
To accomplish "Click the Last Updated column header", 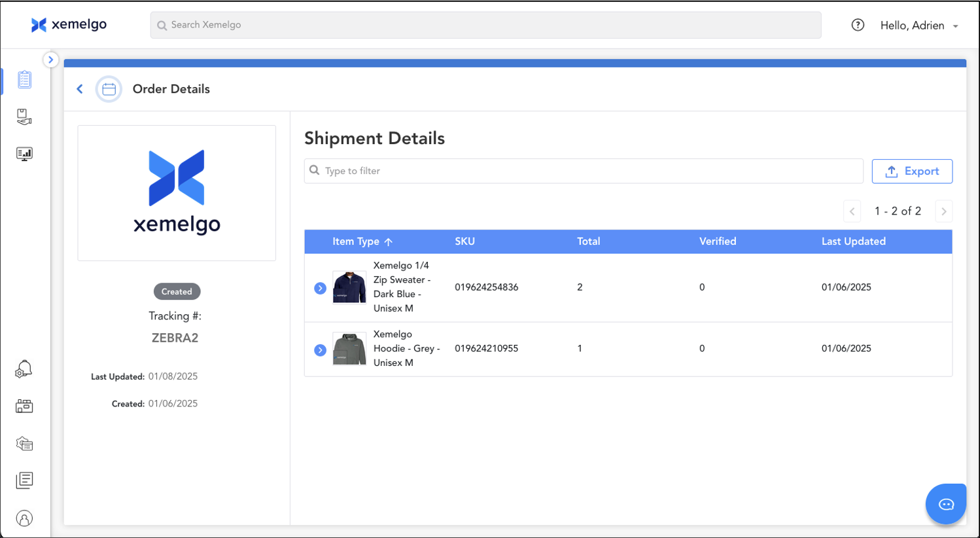I will pyautogui.click(x=853, y=242).
